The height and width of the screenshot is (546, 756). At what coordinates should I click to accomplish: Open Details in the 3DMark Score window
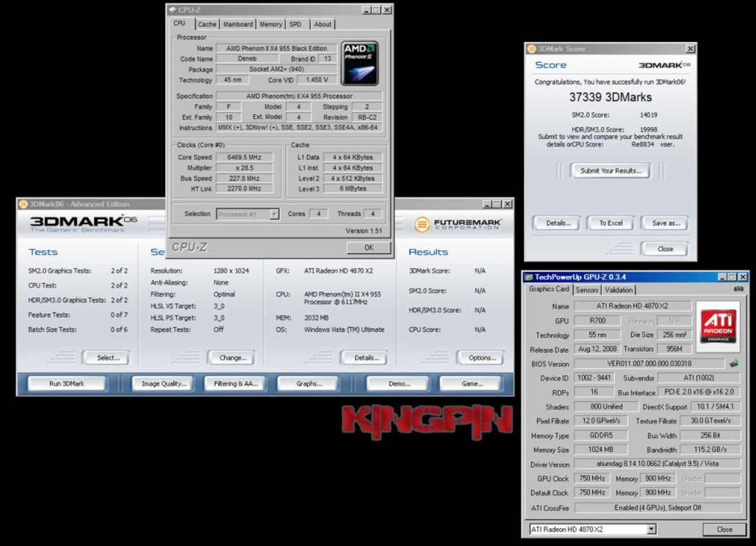[x=558, y=223]
